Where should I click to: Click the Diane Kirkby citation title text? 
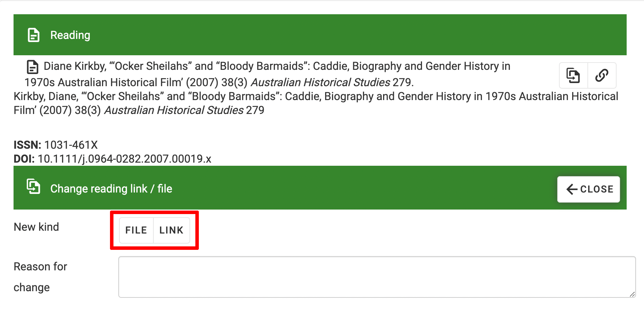point(277,66)
